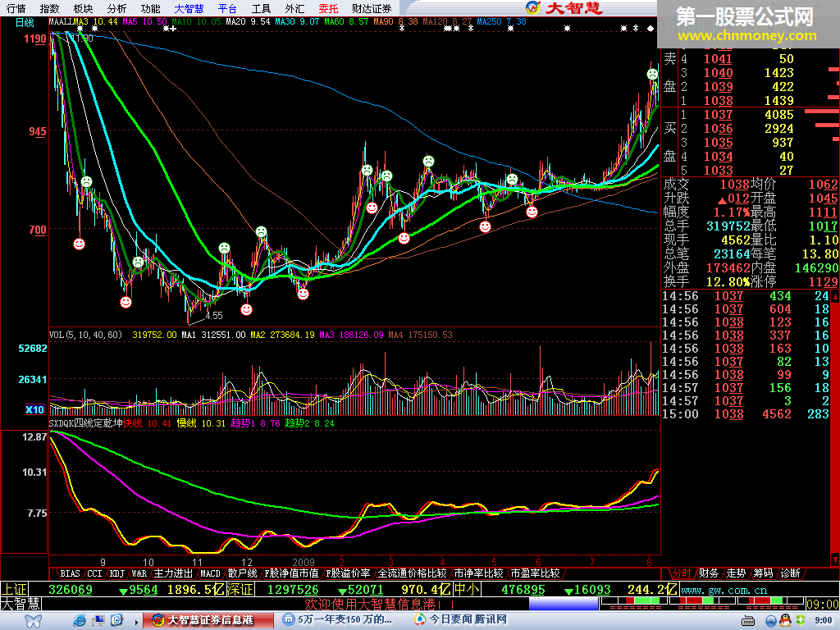The height and width of the screenshot is (630, 840).
Task: Click the 中小 index label
Action: point(467,590)
